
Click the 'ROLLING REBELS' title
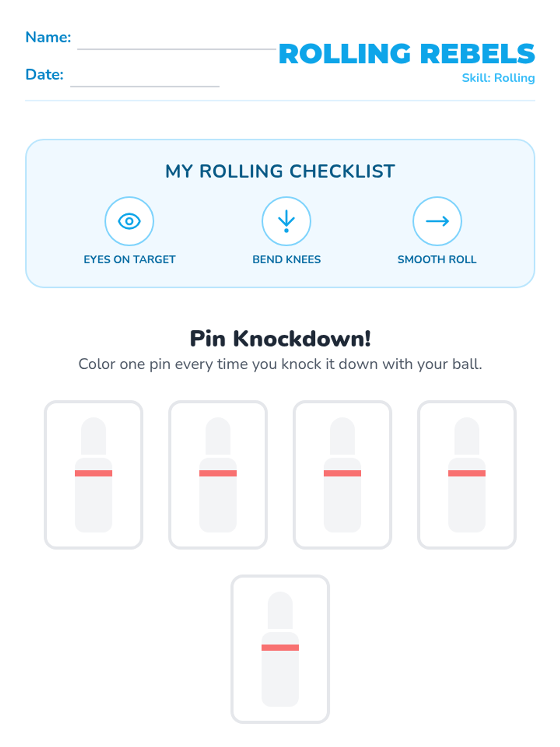[x=406, y=54]
